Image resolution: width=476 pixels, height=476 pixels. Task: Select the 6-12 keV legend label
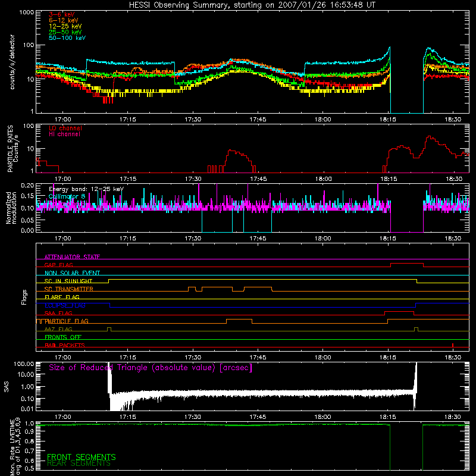pos(64,20)
